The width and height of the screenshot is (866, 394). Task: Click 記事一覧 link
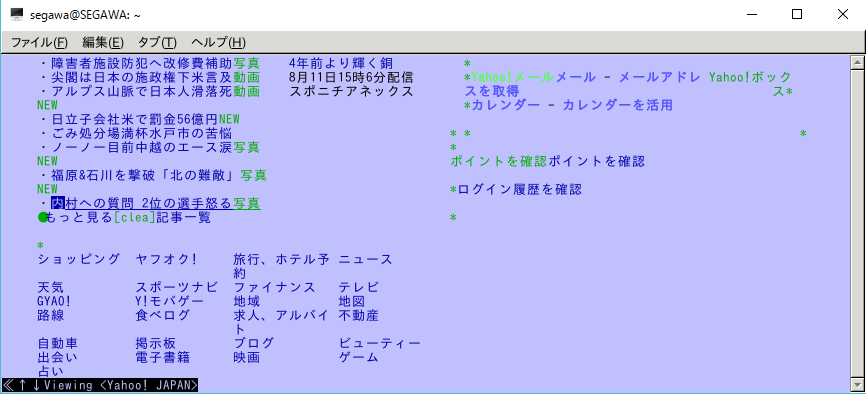(x=183, y=218)
